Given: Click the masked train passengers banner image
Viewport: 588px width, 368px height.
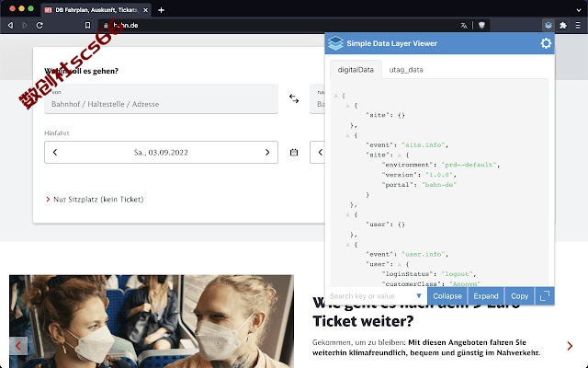Looking at the screenshot, I should (x=152, y=321).
